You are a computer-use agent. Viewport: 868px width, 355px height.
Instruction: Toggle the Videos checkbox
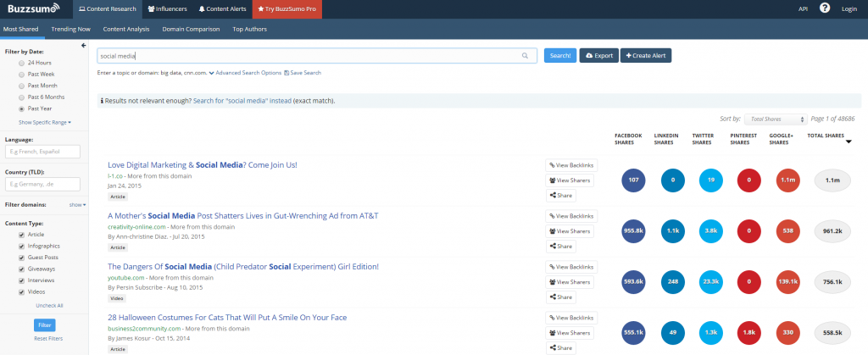point(21,292)
